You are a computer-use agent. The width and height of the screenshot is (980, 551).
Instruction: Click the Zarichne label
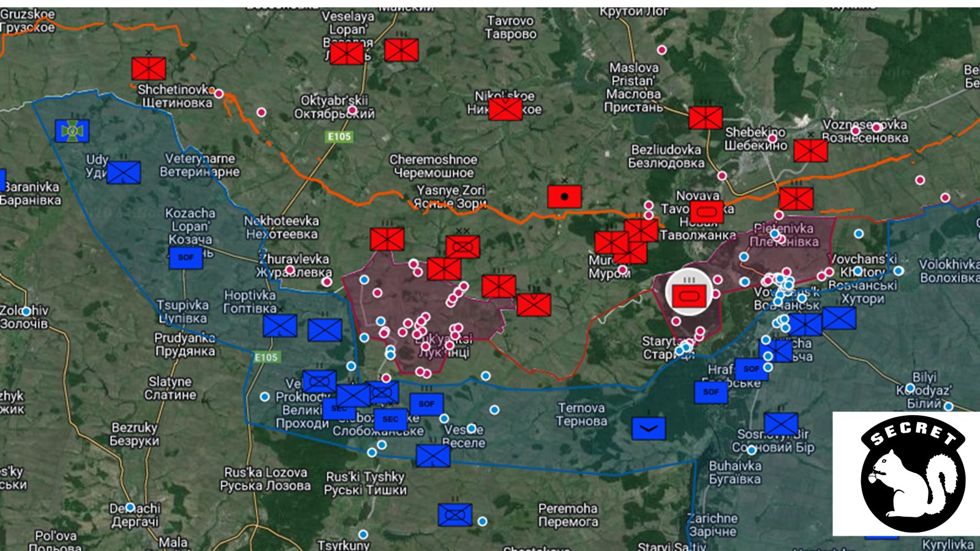coord(712,525)
